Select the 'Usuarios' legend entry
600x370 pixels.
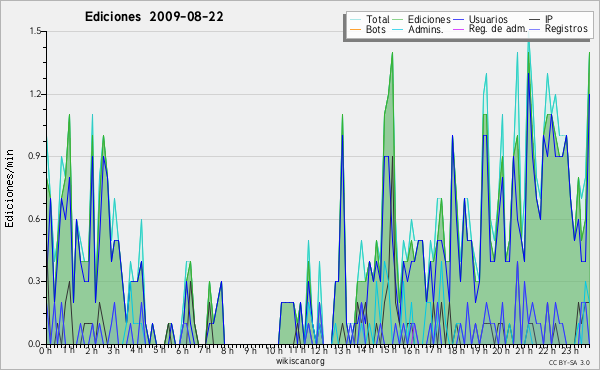[x=488, y=19]
